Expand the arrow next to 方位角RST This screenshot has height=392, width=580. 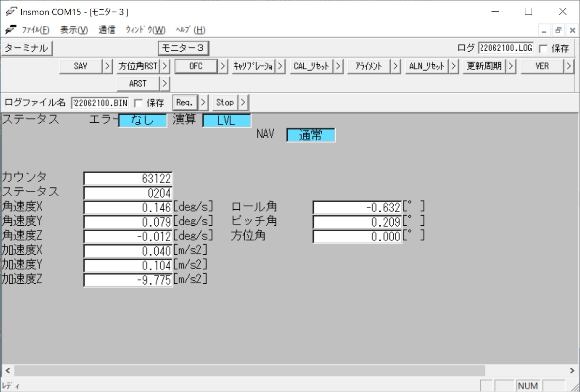(x=165, y=66)
